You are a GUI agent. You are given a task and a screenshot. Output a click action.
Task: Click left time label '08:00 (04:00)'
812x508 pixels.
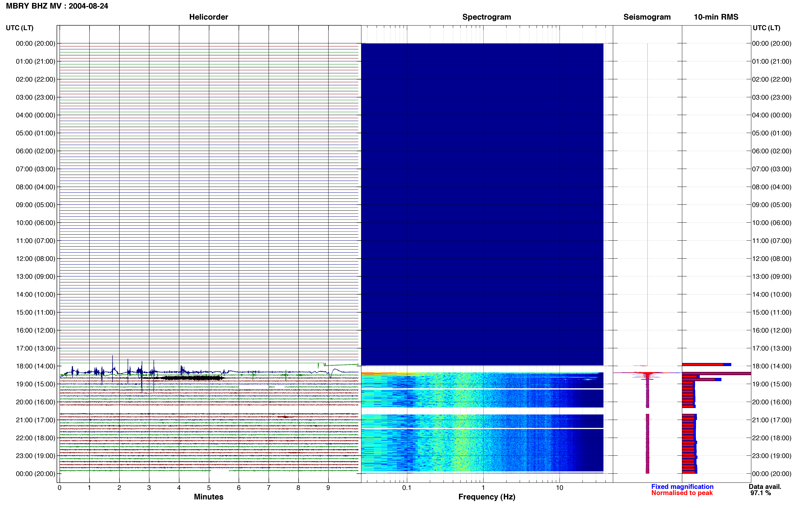click(36, 187)
